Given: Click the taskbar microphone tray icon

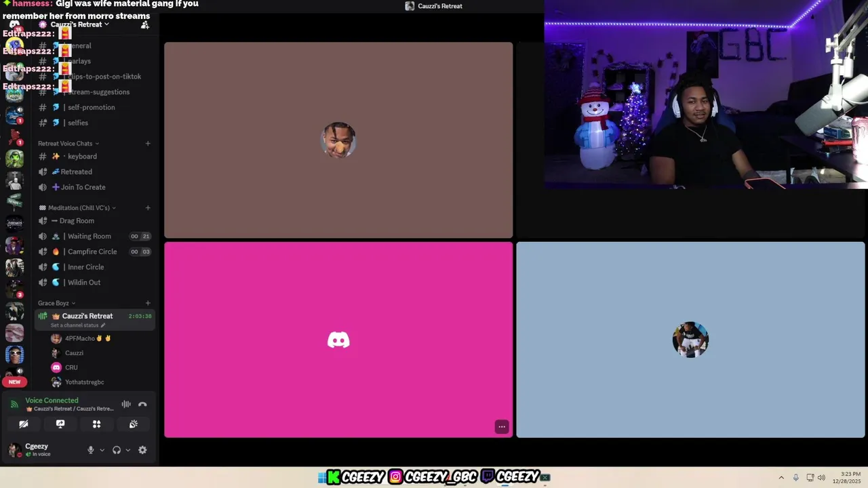Looking at the screenshot, I should pos(795,478).
